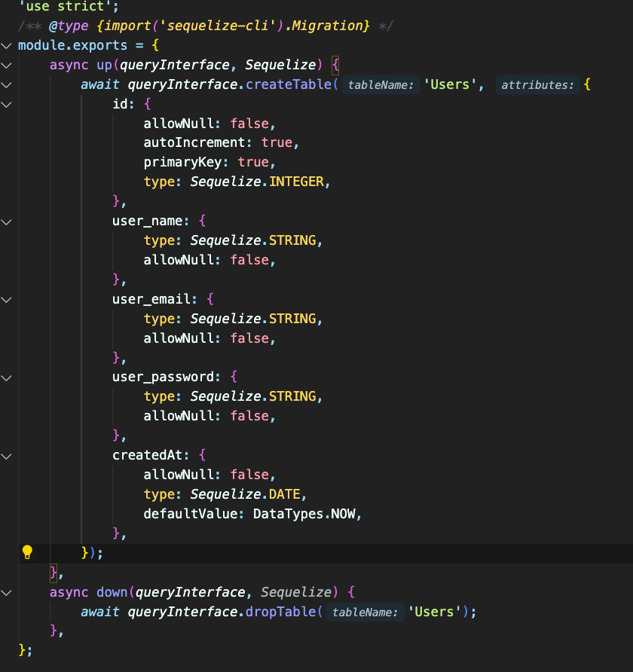Fold the user_email attribute block

pyautogui.click(x=7, y=300)
